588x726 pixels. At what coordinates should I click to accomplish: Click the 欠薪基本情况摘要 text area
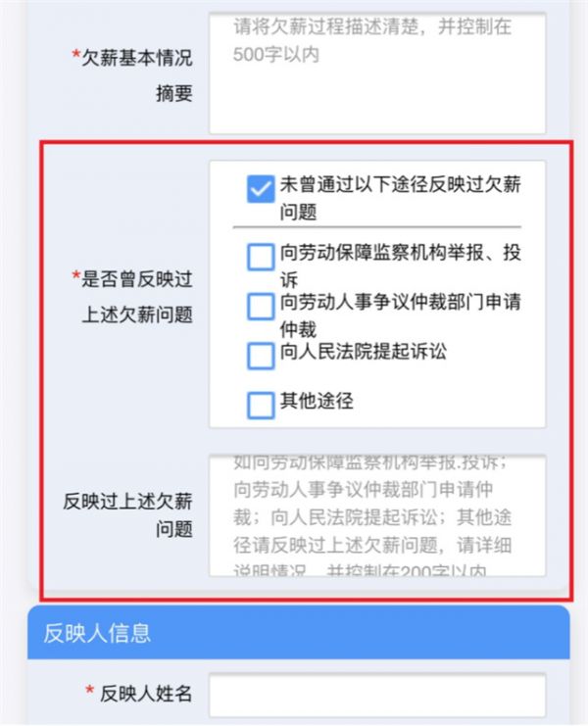(x=377, y=73)
